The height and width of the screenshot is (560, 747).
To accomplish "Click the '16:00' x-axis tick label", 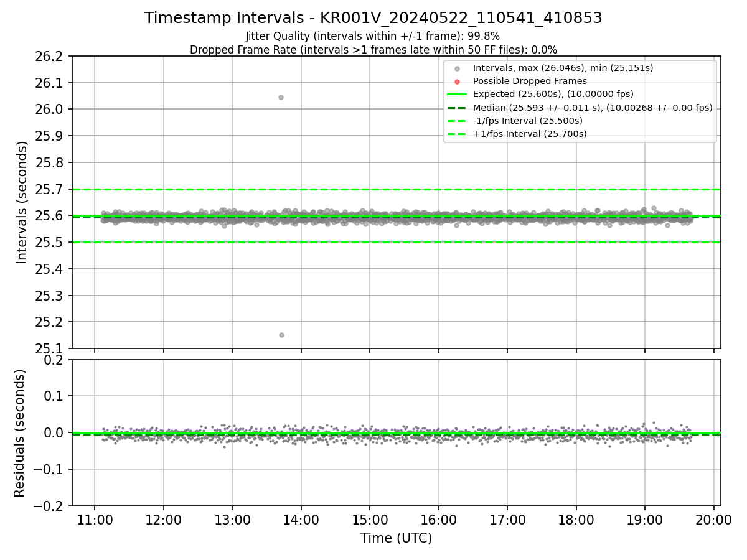I will point(438,520).
